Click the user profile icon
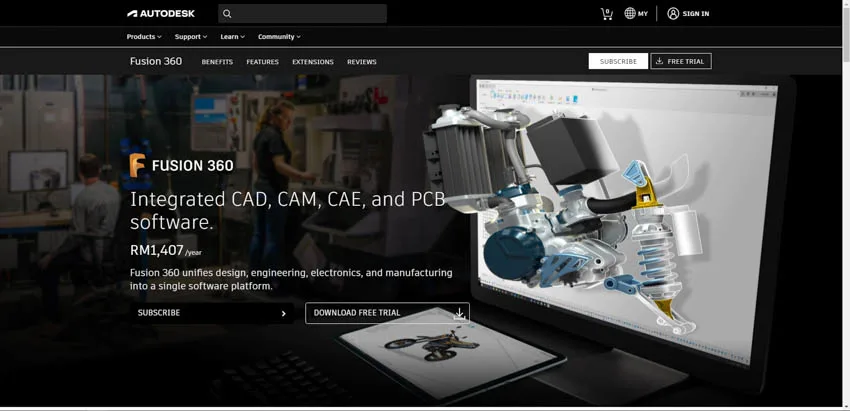 pyautogui.click(x=673, y=14)
